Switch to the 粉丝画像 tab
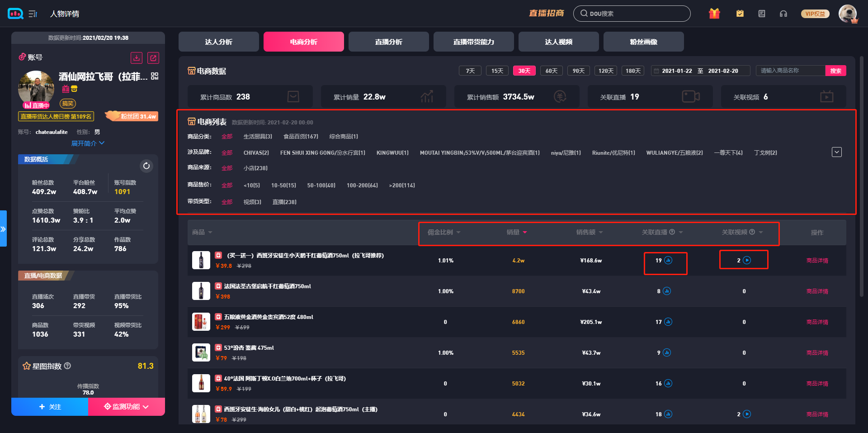The width and height of the screenshot is (868, 433). pyautogui.click(x=643, y=42)
